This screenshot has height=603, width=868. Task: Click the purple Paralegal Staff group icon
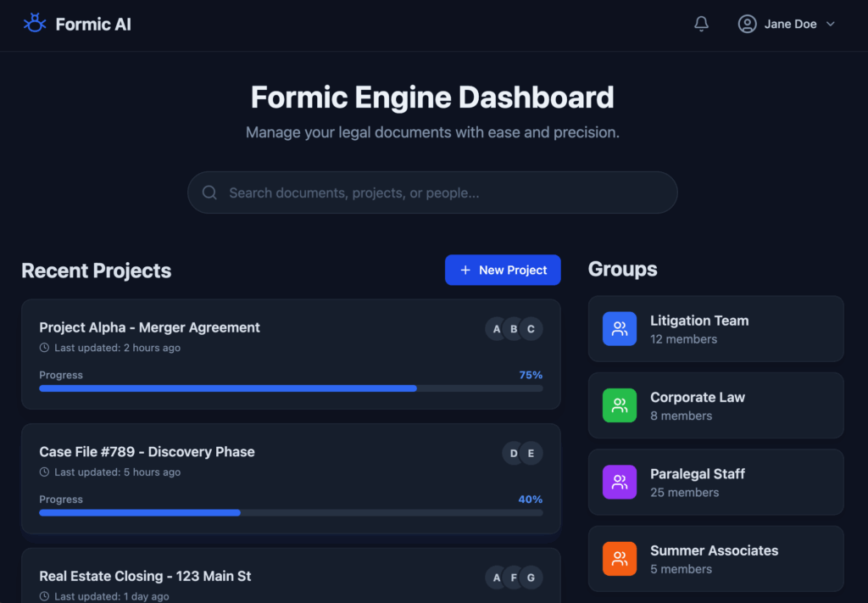(x=620, y=482)
